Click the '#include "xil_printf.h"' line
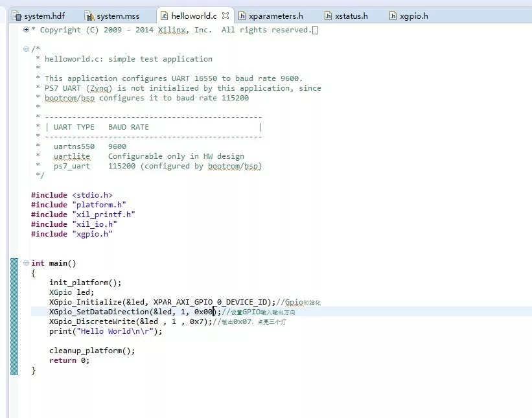 click(83, 215)
